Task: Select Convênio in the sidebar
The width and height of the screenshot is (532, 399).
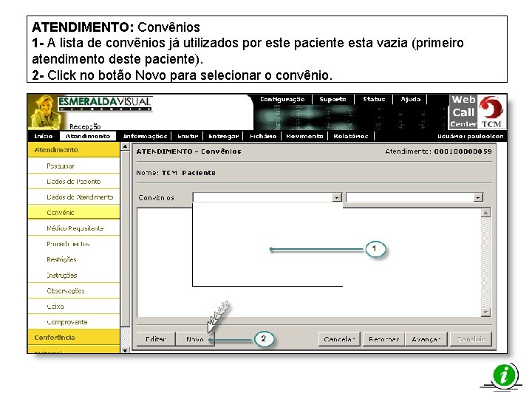Action: tap(74, 213)
